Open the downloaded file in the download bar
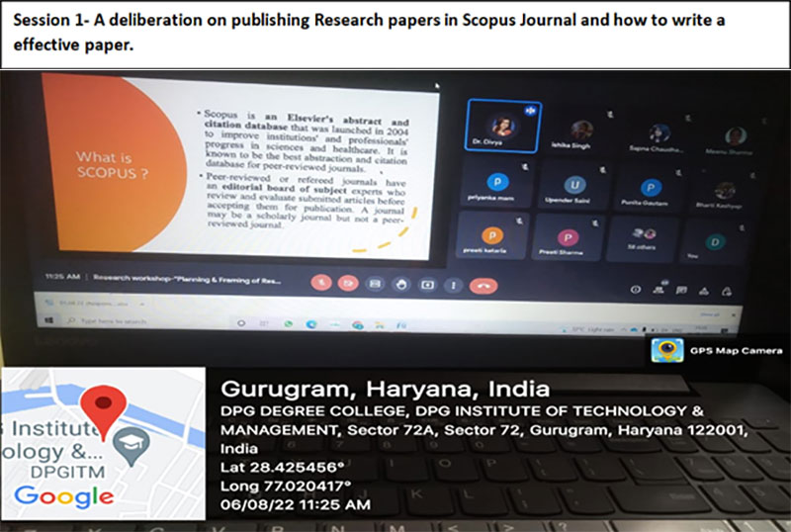Image resolution: width=791 pixels, height=532 pixels. pos(88,304)
